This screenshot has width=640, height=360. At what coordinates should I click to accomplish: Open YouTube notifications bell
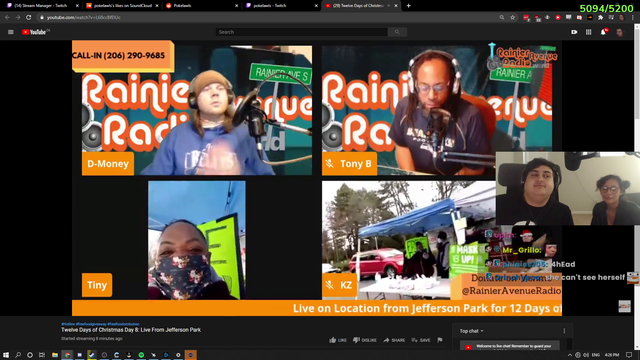(x=603, y=32)
